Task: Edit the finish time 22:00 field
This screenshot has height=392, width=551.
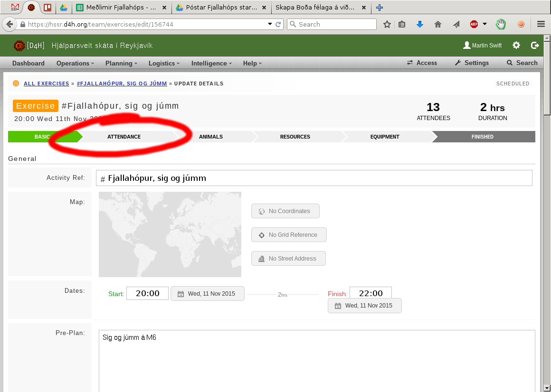Action: coord(370,293)
